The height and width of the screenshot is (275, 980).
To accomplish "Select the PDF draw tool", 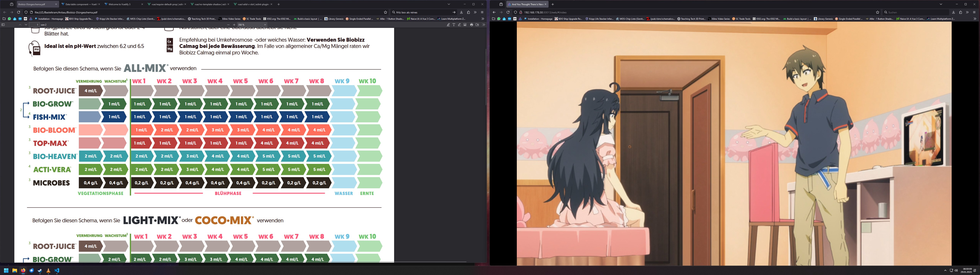I will (459, 25).
